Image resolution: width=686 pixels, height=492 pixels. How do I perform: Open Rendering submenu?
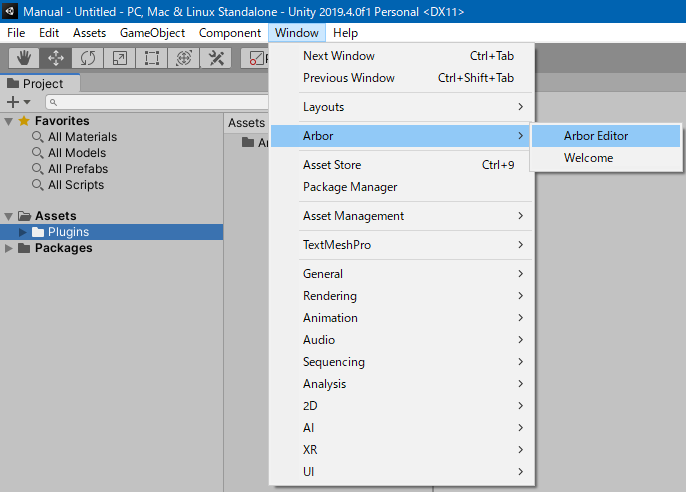[x=402, y=296]
